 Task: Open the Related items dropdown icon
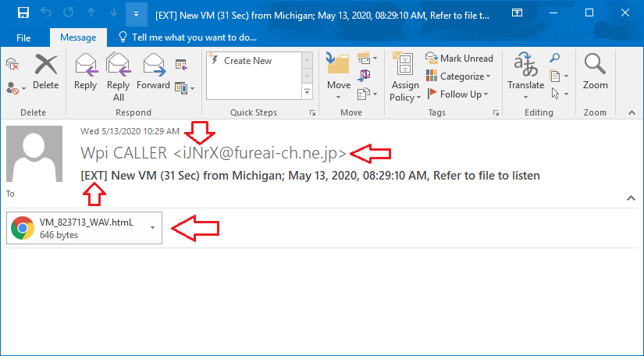(x=559, y=76)
